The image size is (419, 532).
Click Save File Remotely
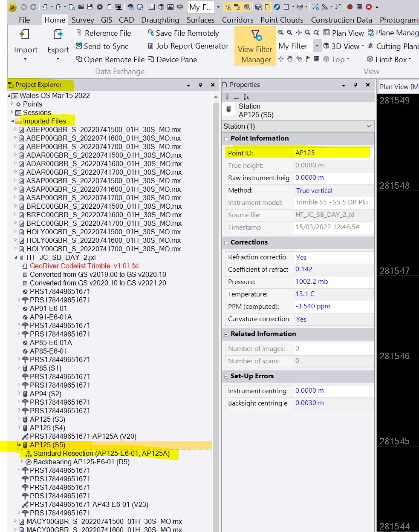point(183,33)
